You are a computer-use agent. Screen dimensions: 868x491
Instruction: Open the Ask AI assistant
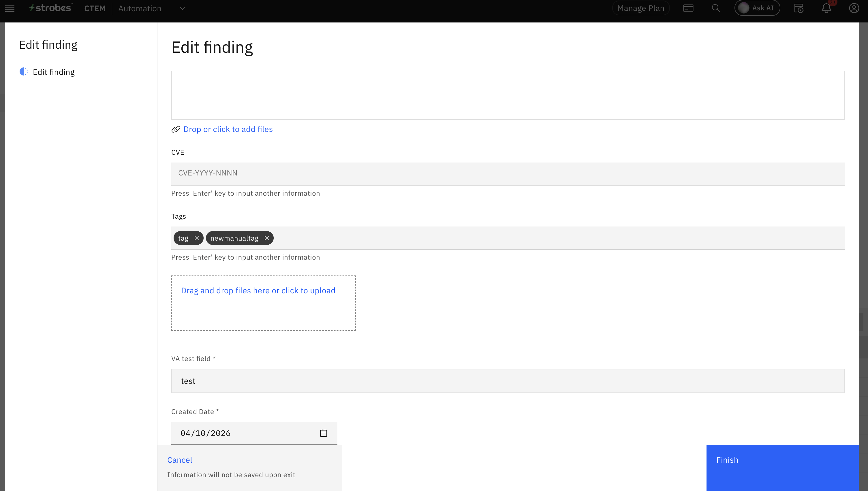[x=757, y=8]
